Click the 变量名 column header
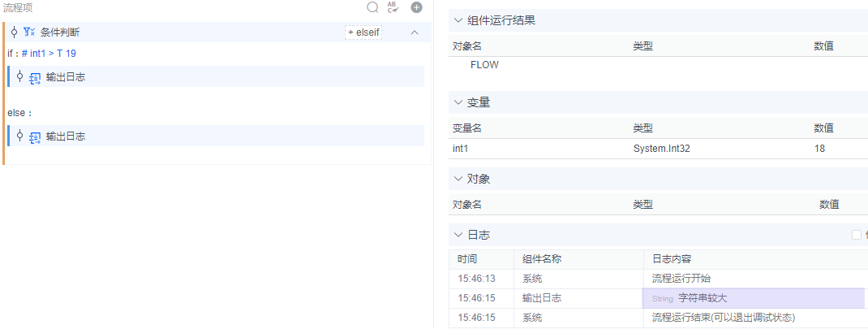The height and width of the screenshot is (329, 868). click(467, 128)
